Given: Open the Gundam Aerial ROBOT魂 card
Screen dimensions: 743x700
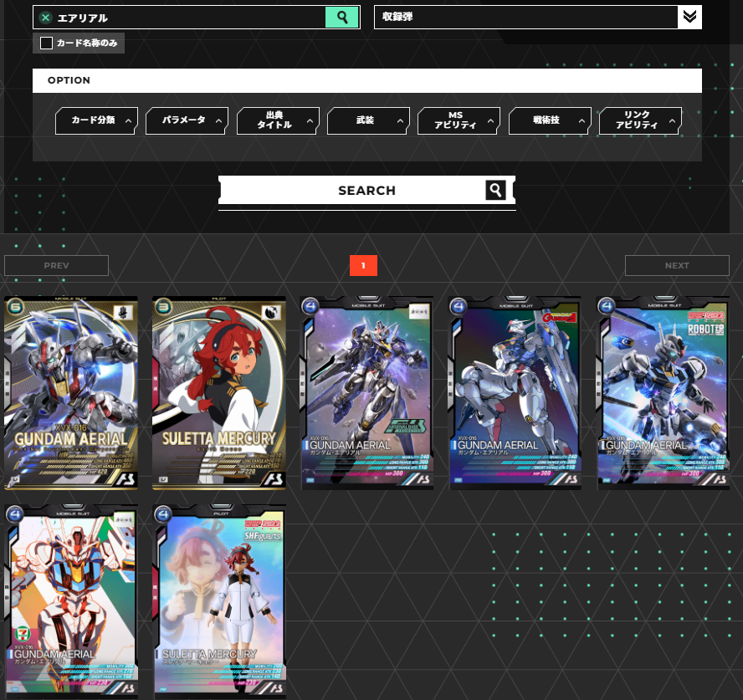Looking at the screenshot, I should tap(664, 393).
